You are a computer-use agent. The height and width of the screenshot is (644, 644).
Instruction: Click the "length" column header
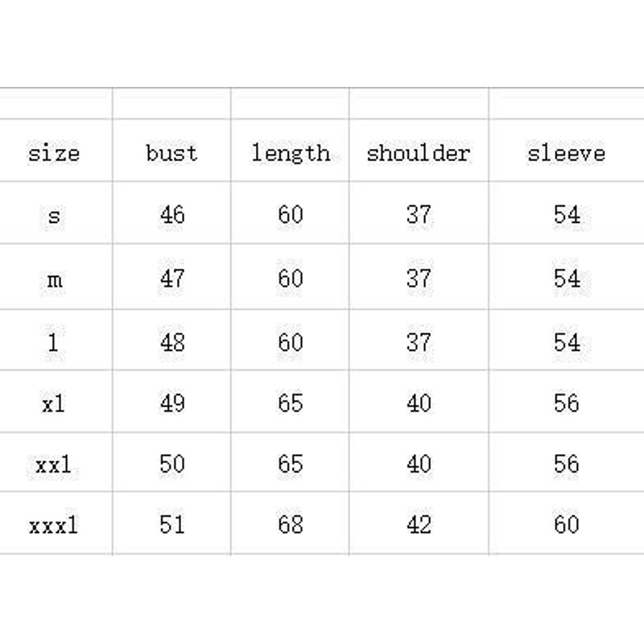(290, 153)
